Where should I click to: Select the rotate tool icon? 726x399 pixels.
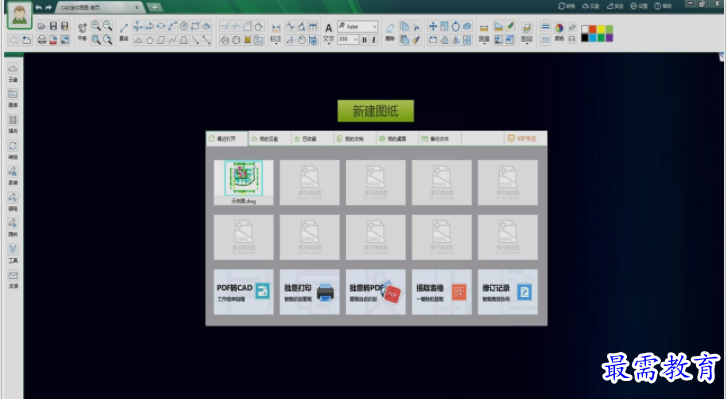[456, 26]
